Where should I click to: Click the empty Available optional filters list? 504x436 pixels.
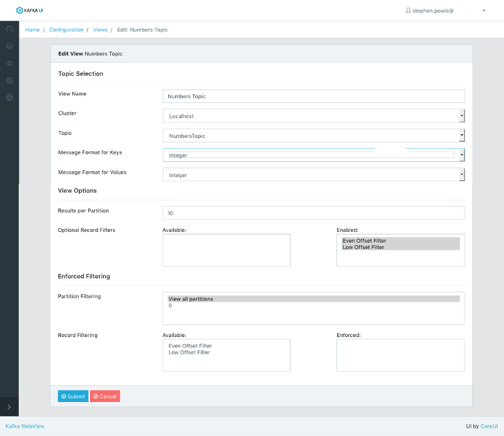pos(226,250)
